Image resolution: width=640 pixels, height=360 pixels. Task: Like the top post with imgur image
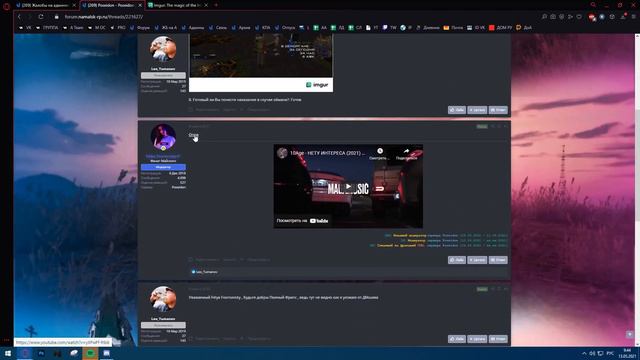[457, 110]
